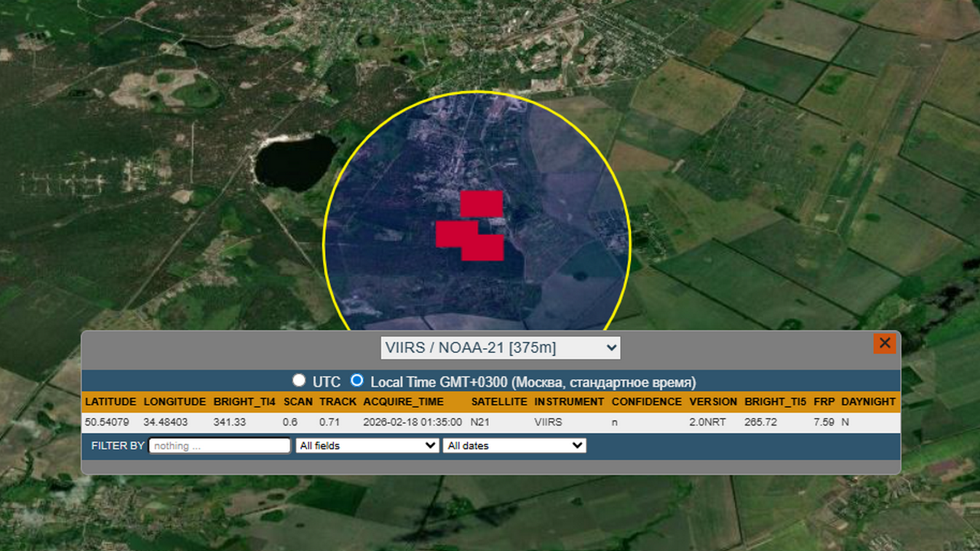The height and width of the screenshot is (551, 980).
Task: Select the UTC time radio button
Action: (299, 380)
